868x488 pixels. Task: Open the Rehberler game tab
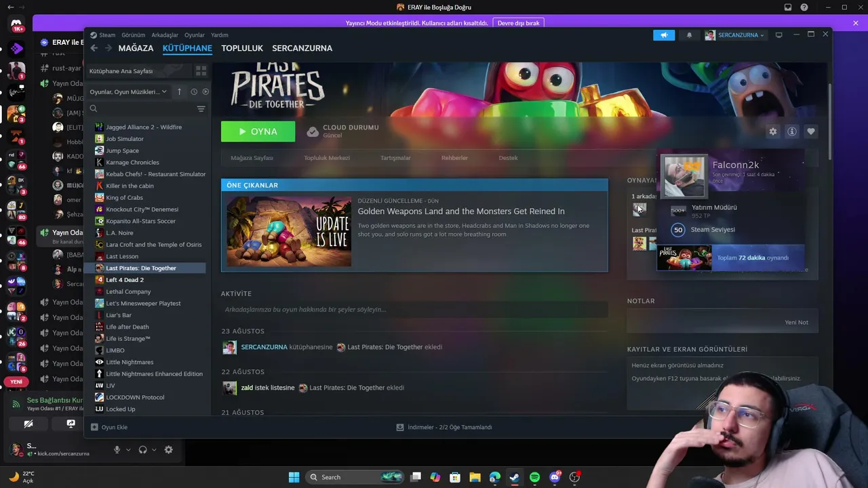[454, 158]
